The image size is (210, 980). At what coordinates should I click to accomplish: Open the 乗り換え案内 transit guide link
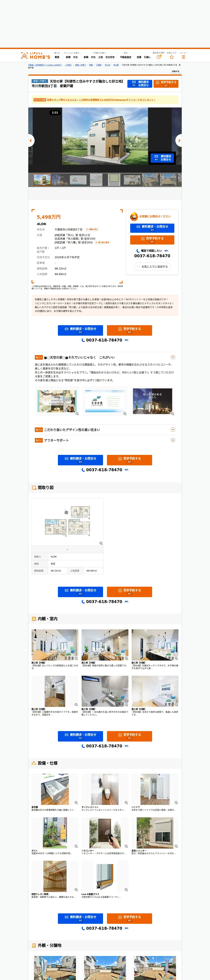tap(102, 242)
